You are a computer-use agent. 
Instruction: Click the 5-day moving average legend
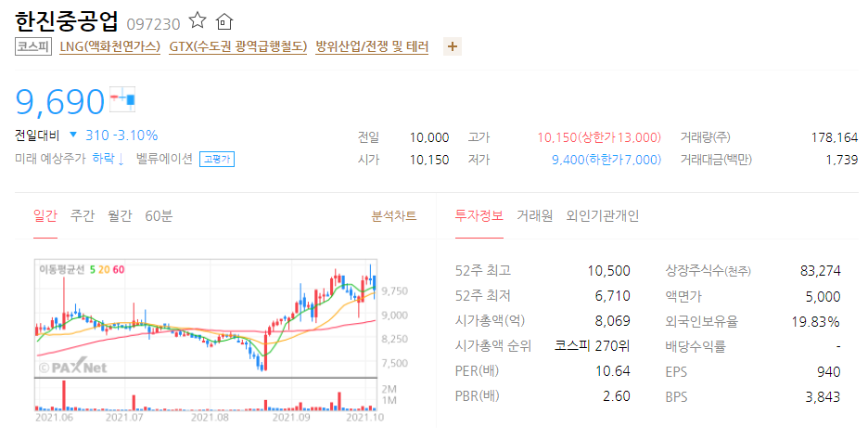pyautogui.click(x=93, y=270)
